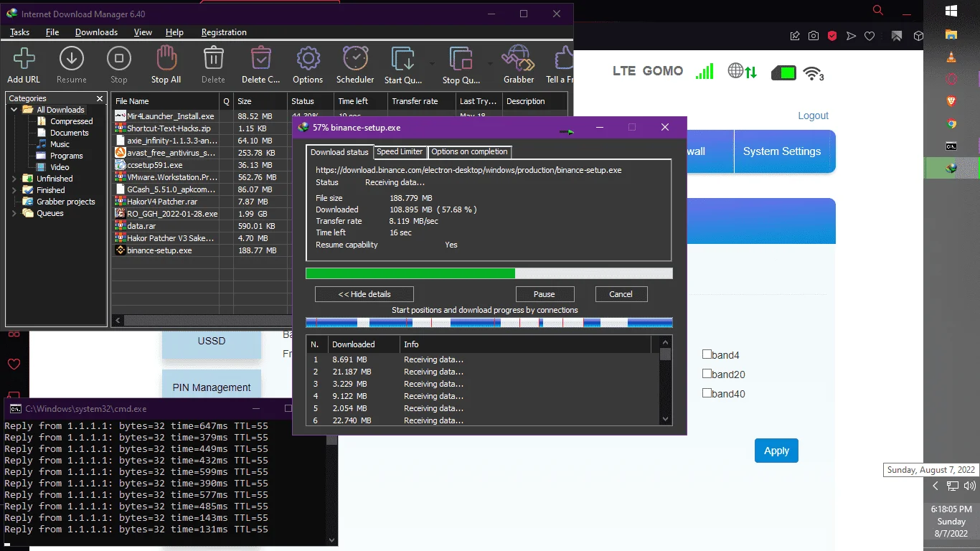The width and height of the screenshot is (980, 551).
Task: Show hidden tray icons chevron
Action: [935, 486]
